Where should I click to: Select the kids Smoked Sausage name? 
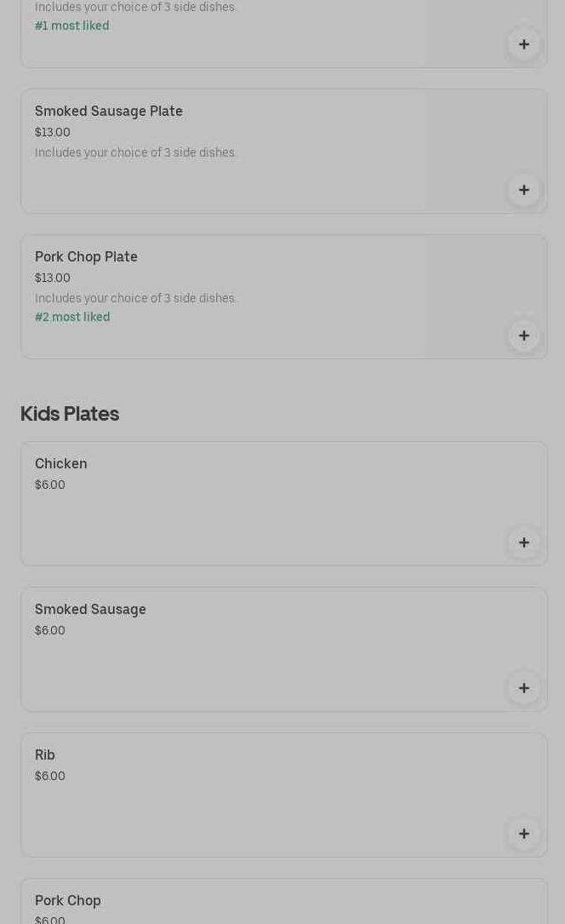click(x=90, y=610)
